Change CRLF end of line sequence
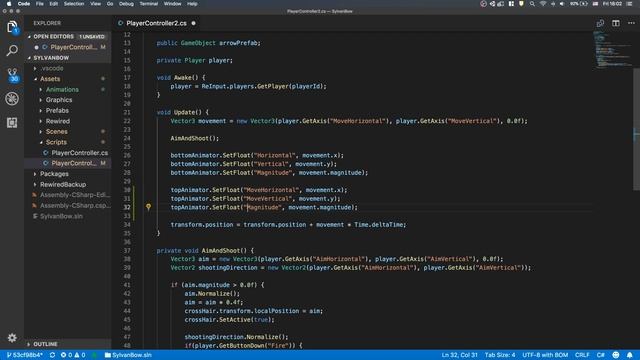 (x=582, y=355)
